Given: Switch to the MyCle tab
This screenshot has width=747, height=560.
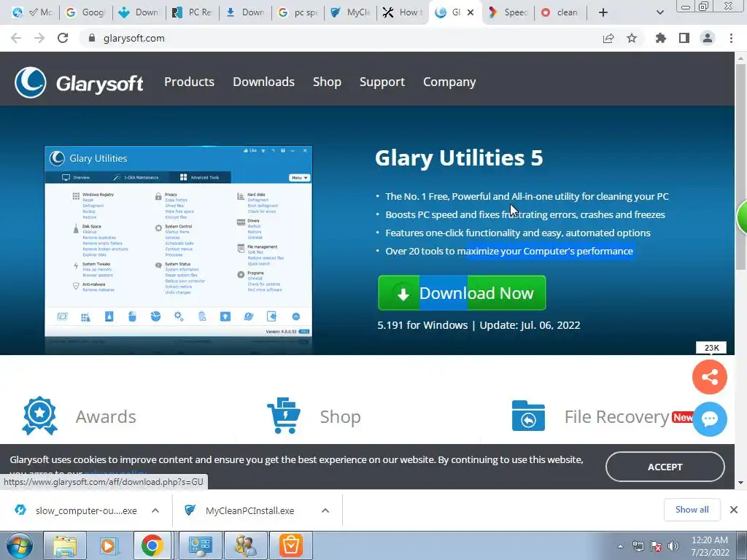Looking at the screenshot, I should pos(352,12).
